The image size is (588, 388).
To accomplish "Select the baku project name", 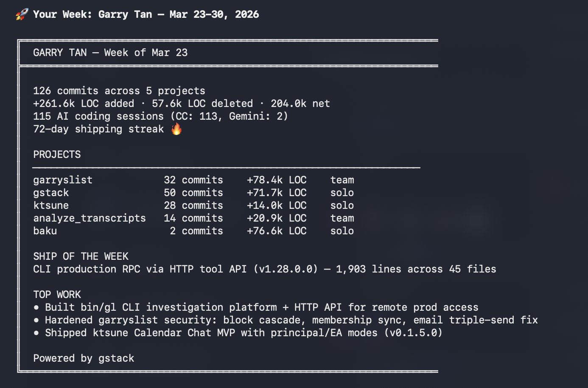I will click(x=45, y=231).
